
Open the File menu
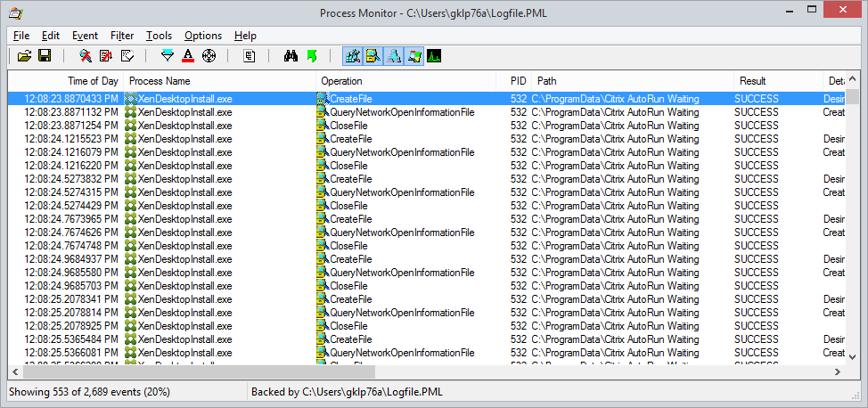coord(21,36)
